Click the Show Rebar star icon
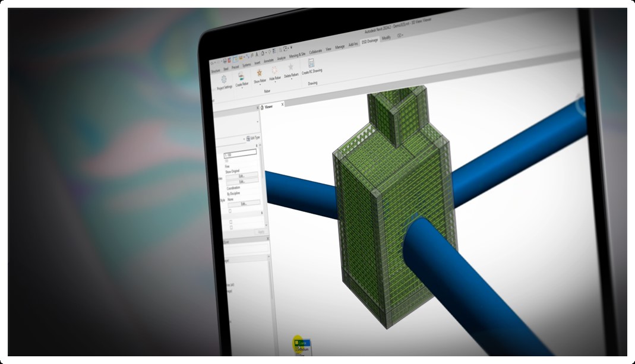The width and height of the screenshot is (635, 364). coord(259,72)
